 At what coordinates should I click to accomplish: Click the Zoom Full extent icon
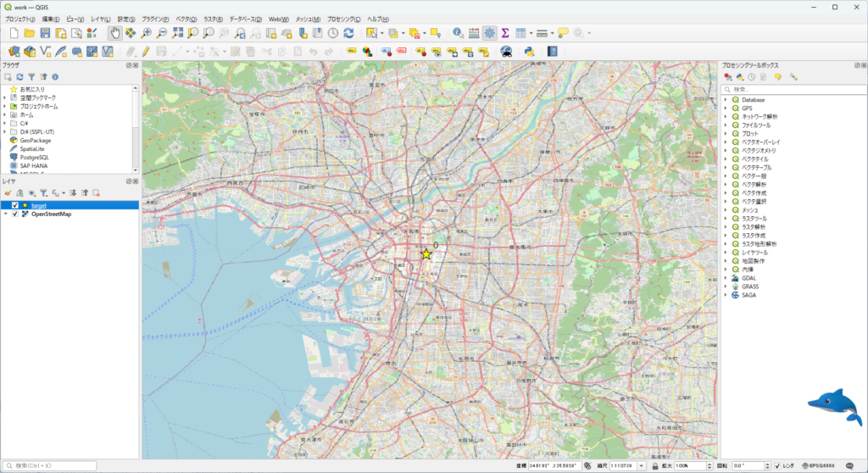(x=177, y=34)
